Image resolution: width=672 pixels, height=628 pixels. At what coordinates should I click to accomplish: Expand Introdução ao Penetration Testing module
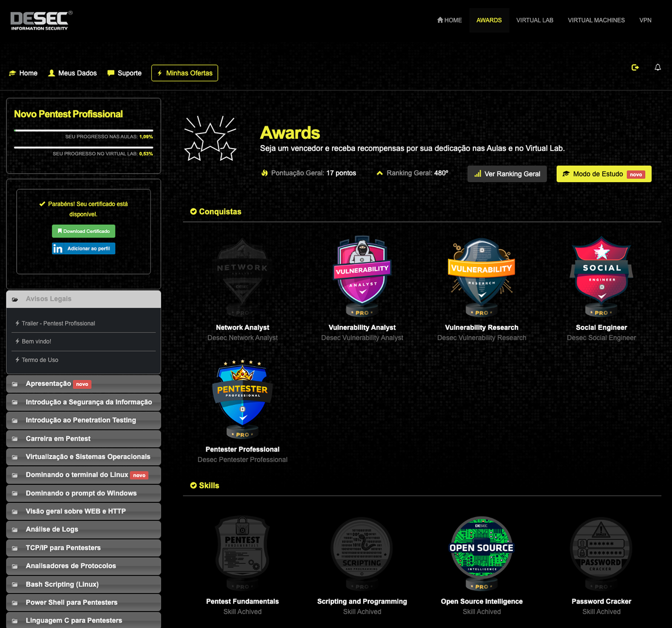click(x=84, y=420)
